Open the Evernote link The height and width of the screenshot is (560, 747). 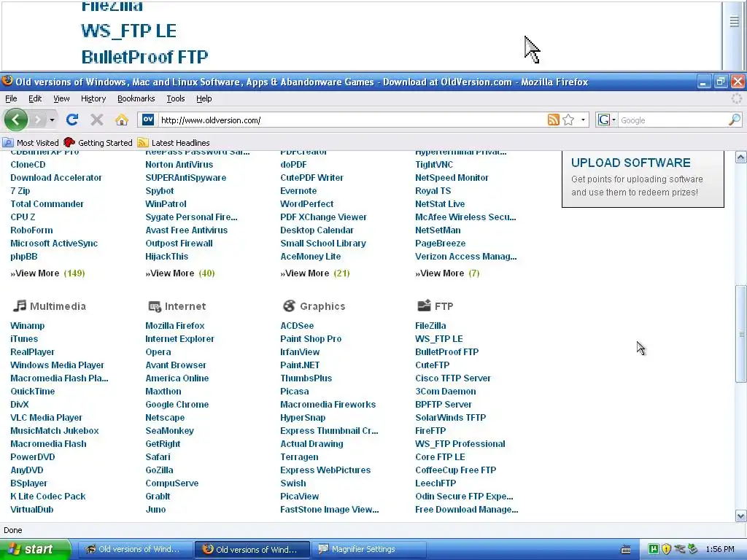point(298,190)
